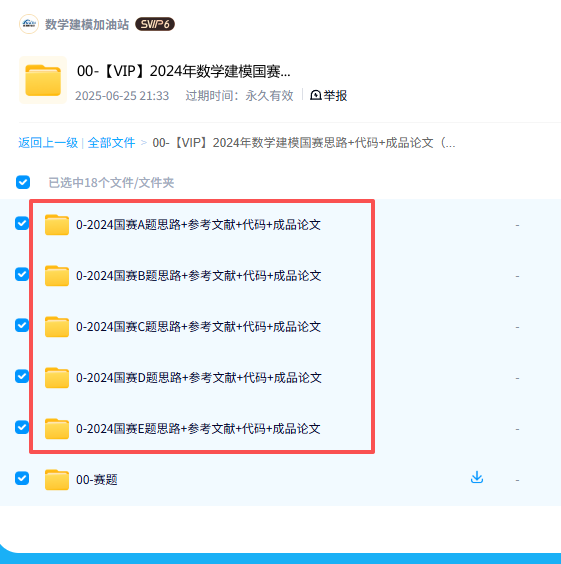Viewport: 561px width, 564px height.
Task: Open 全部文件 breadcrumb link
Action: tap(111, 143)
